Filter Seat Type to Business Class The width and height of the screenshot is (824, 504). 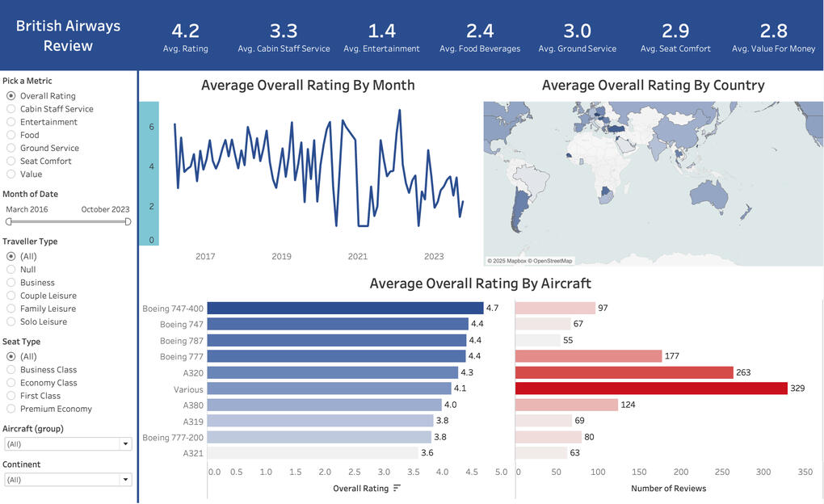11,369
